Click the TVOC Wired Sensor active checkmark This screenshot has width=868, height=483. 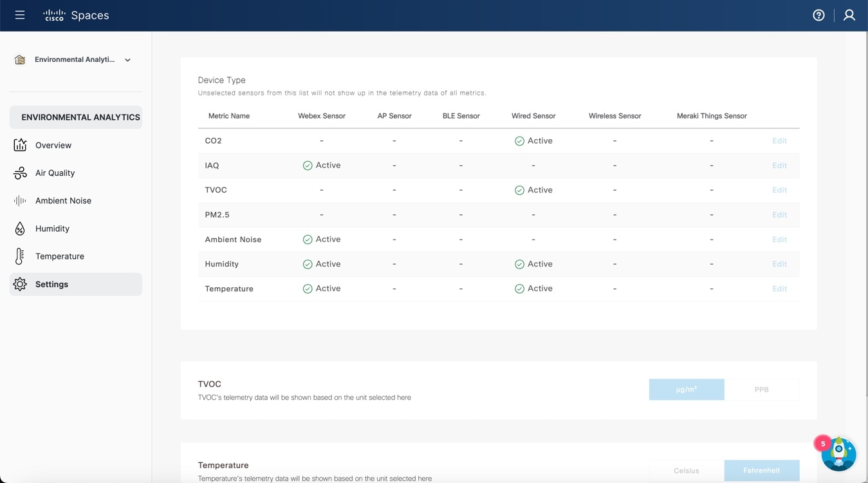tap(519, 190)
